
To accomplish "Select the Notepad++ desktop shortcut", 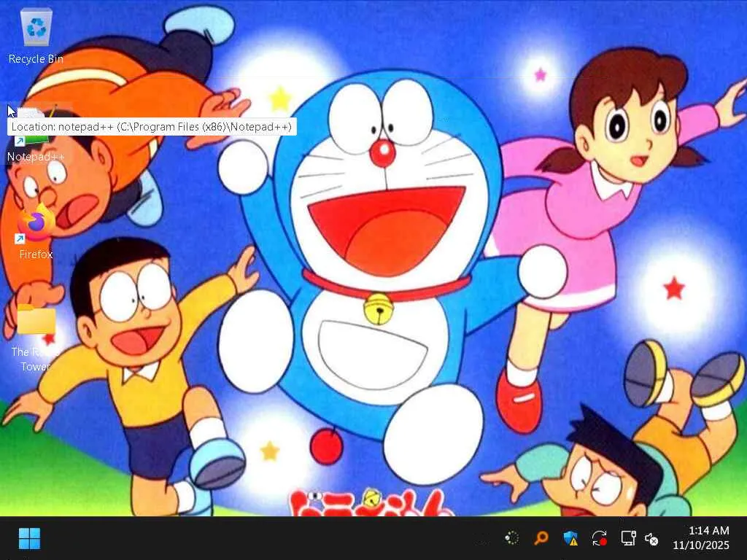I will tap(36, 136).
